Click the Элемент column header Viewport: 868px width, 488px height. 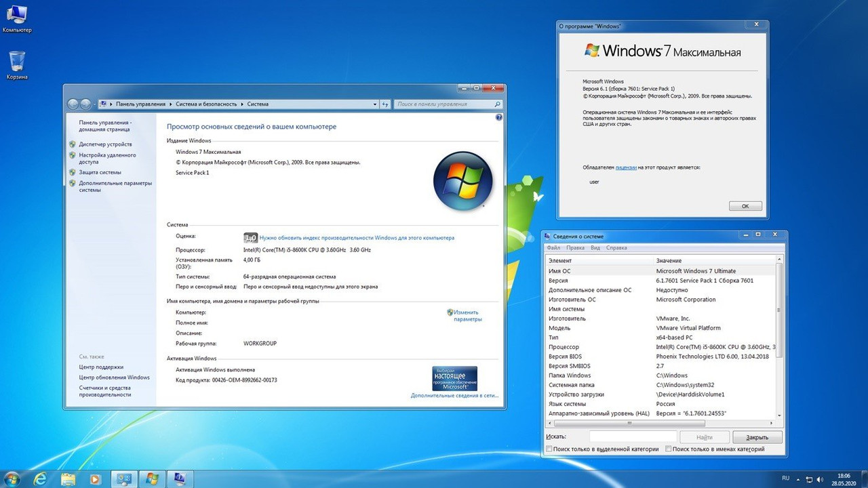point(599,261)
